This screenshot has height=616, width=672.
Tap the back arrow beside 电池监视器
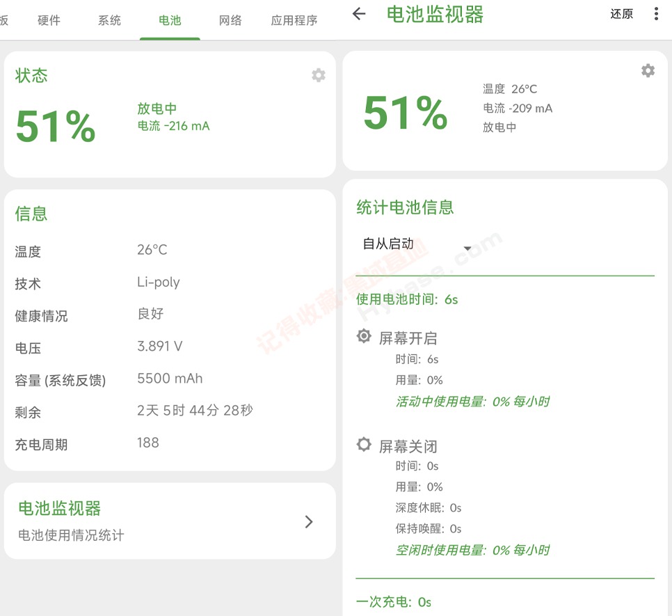[x=359, y=14]
